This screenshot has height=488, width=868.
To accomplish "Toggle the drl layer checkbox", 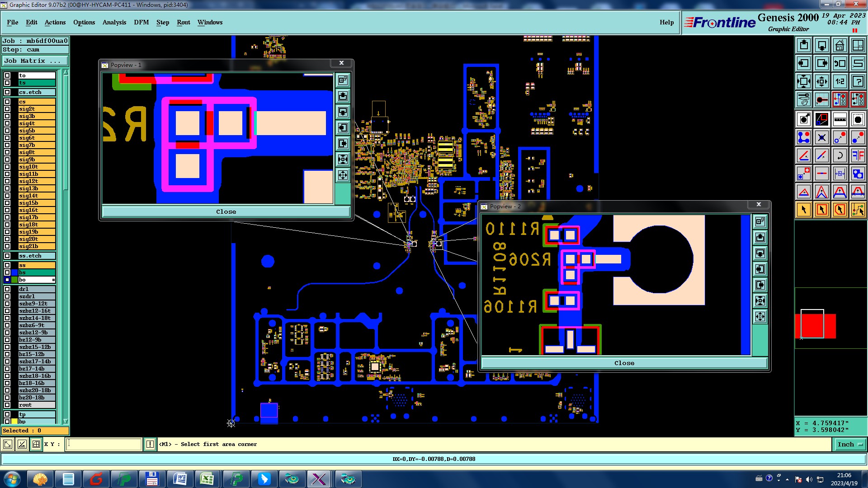I will tap(7, 289).
